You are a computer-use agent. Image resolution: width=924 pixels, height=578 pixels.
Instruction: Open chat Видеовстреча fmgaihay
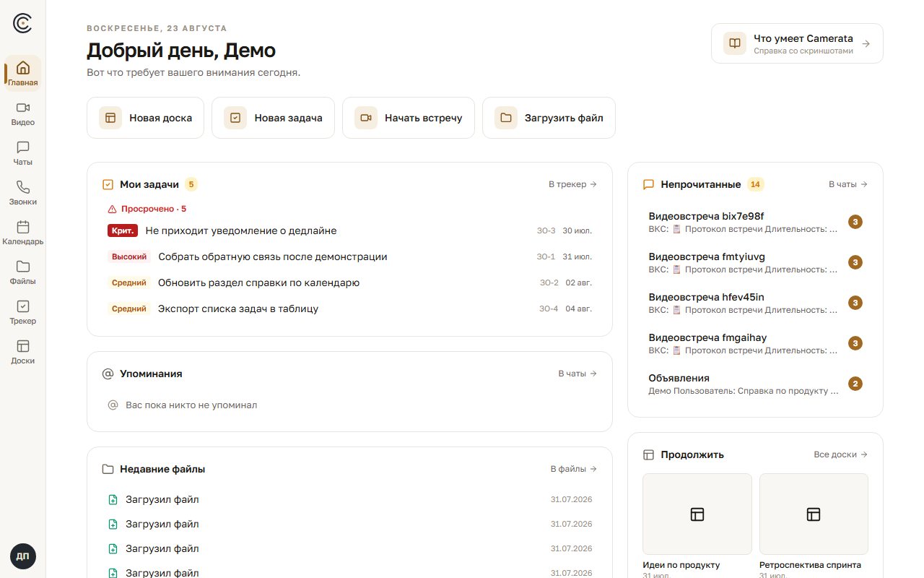tap(755, 343)
